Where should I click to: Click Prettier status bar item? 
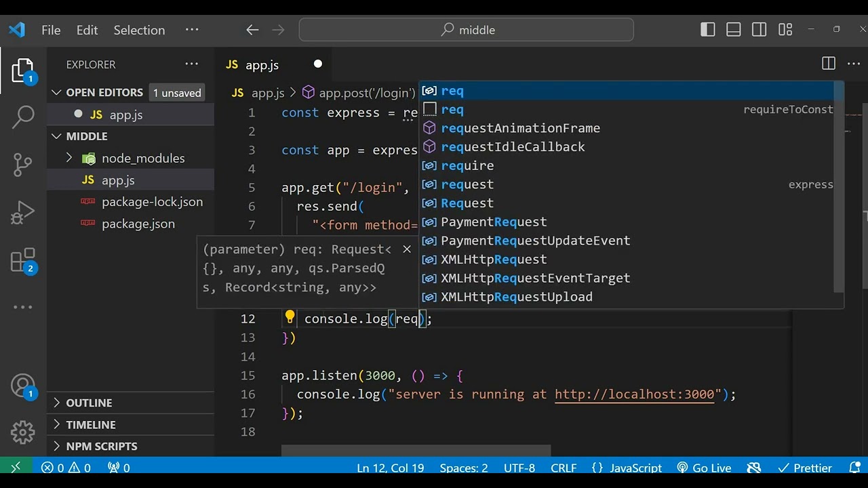pyautogui.click(x=805, y=468)
